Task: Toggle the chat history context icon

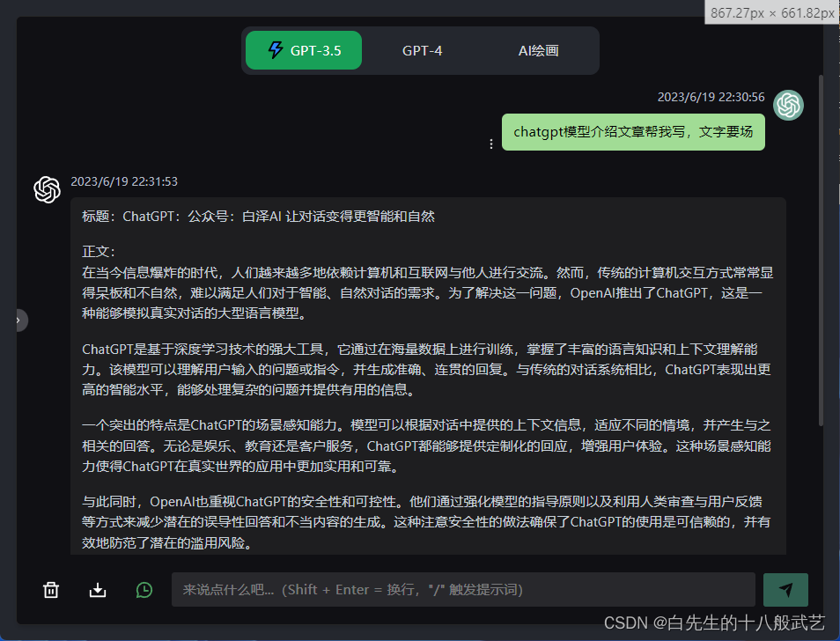Action: [144, 590]
